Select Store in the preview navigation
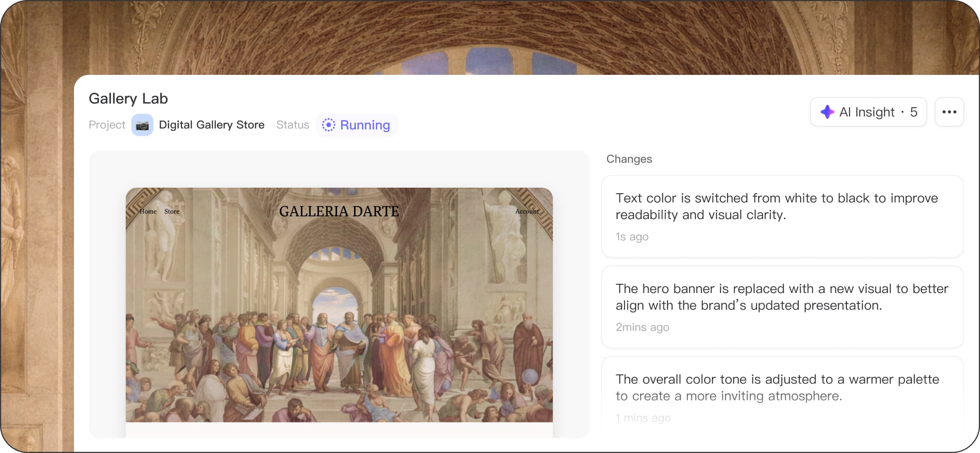The width and height of the screenshot is (980, 453). pos(171,211)
